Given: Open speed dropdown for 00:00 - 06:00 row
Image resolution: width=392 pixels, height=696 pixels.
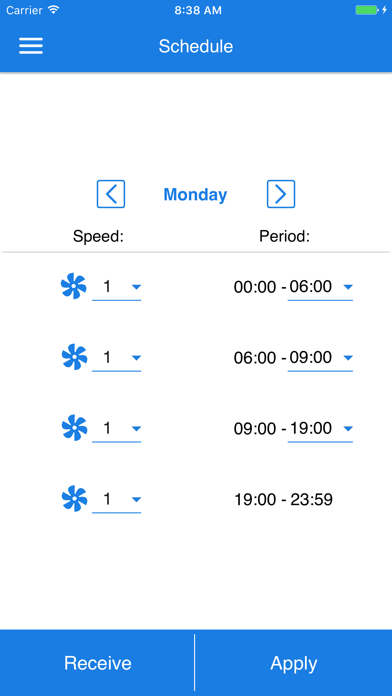Looking at the screenshot, I should [116, 288].
